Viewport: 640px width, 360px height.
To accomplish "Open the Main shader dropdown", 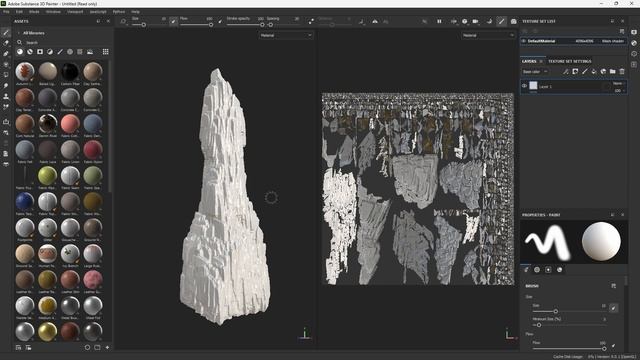I will [x=612, y=41].
